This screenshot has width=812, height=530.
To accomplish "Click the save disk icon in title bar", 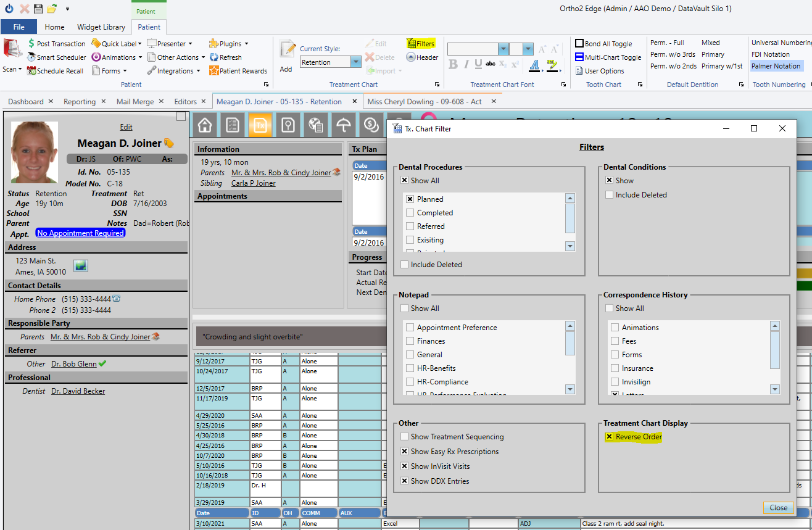I will coord(38,9).
